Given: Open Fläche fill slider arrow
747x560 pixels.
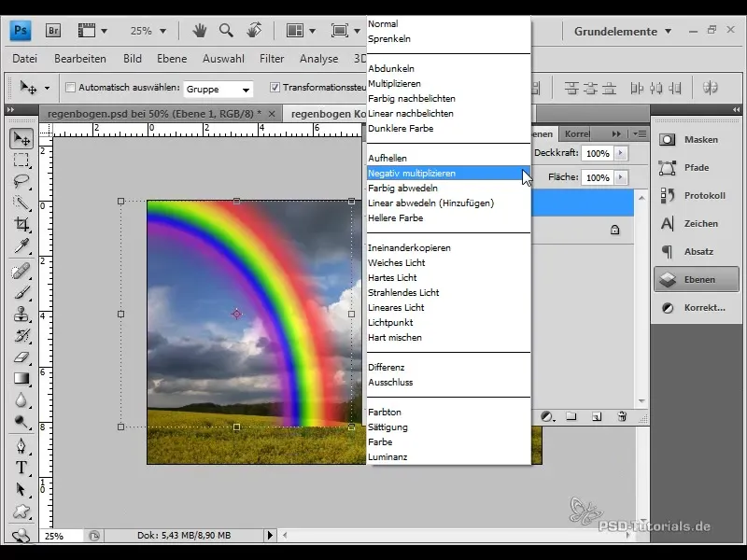Looking at the screenshot, I should [x=620, y=177].
